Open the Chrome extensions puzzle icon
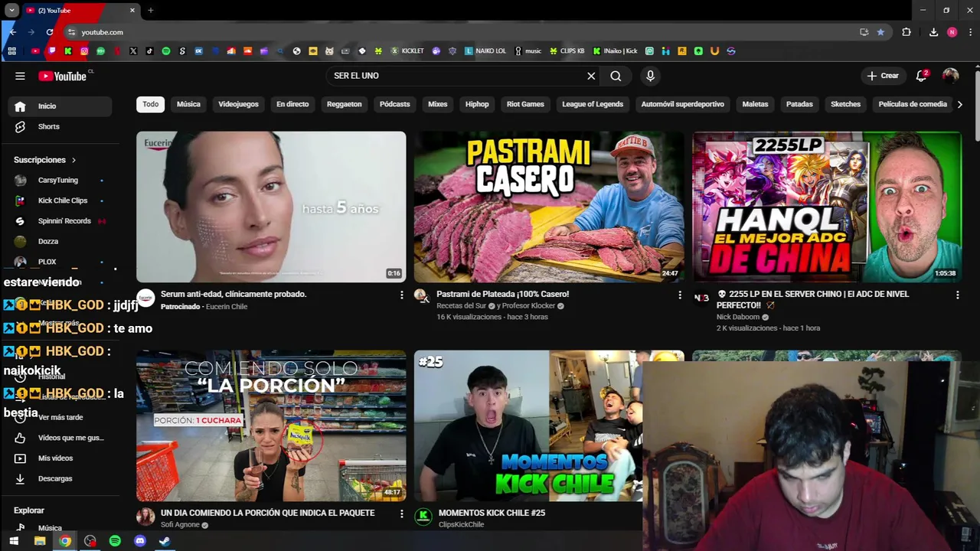The height and width of the screenshot is (551, 980). pyautogui.click(x=906, y=32)
